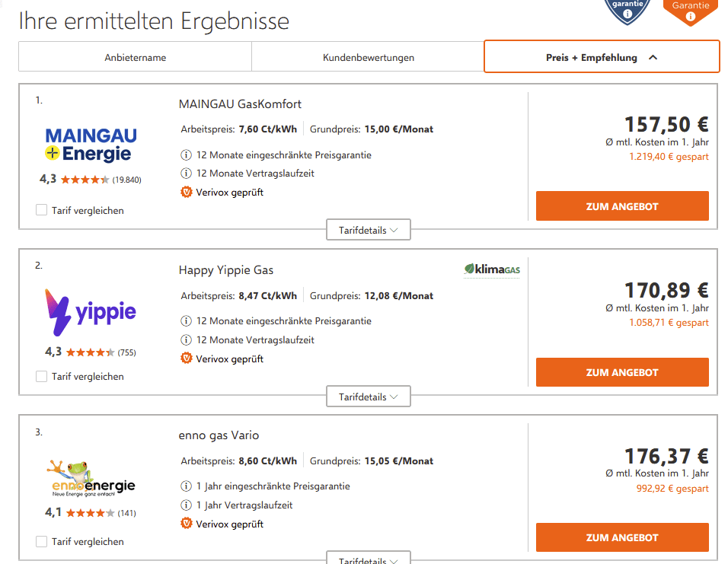Open the yippie provider logo
728x564 pixels.
90,312
